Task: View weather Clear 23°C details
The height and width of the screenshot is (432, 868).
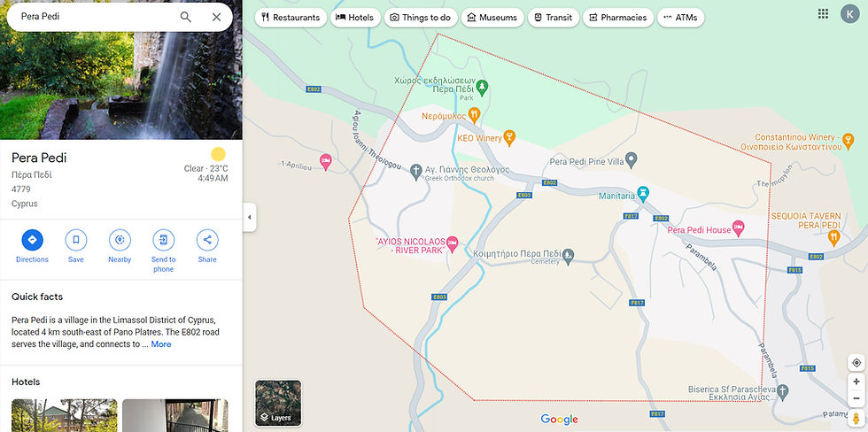Action: pyautogui.click(x=205, y=165)
